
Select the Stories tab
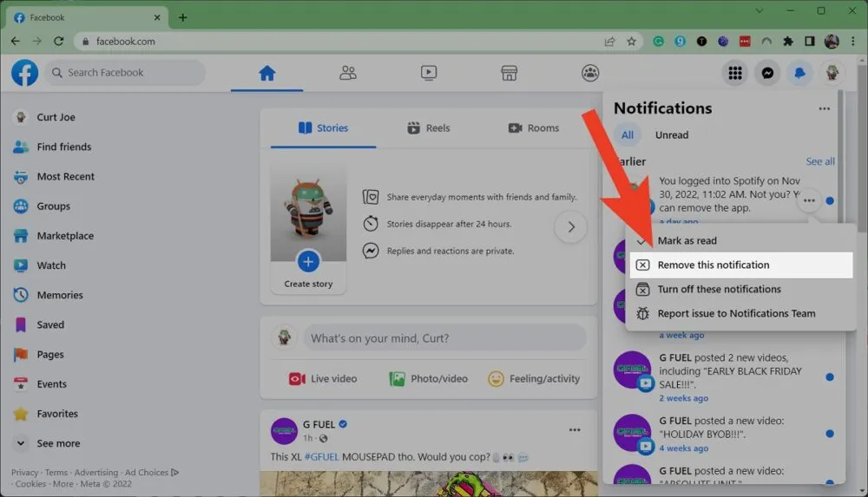click(323, 128)
